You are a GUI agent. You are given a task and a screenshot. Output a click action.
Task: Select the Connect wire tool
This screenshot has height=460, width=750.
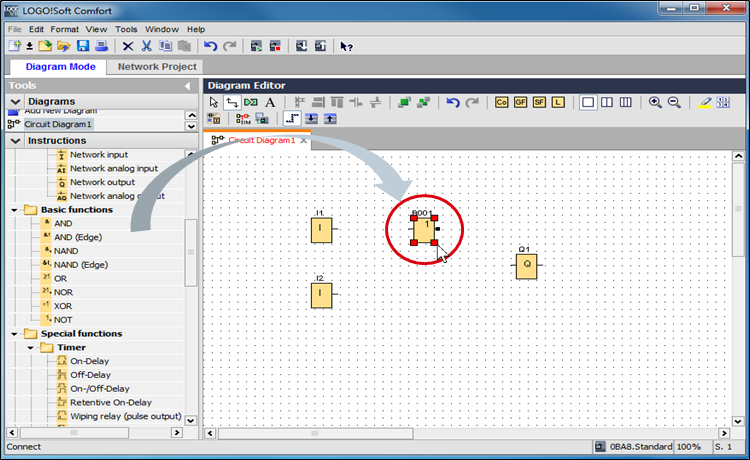tap(232, 102)
